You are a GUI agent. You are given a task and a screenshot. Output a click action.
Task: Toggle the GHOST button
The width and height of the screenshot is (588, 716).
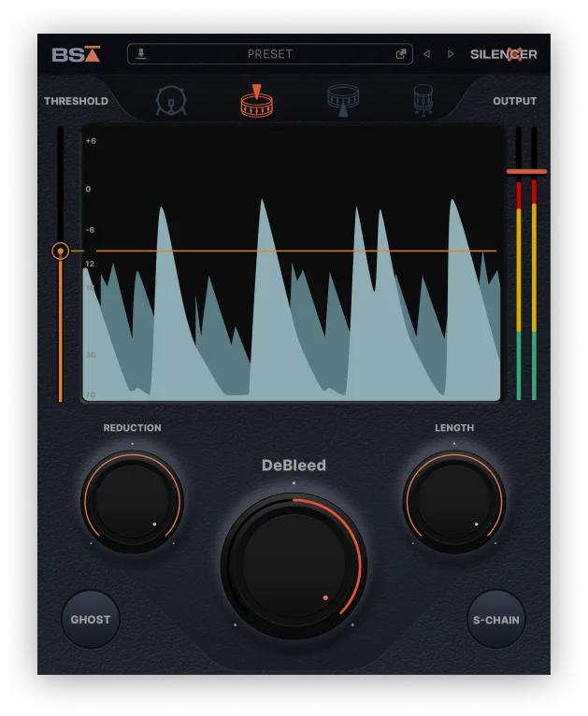[91, 619]
